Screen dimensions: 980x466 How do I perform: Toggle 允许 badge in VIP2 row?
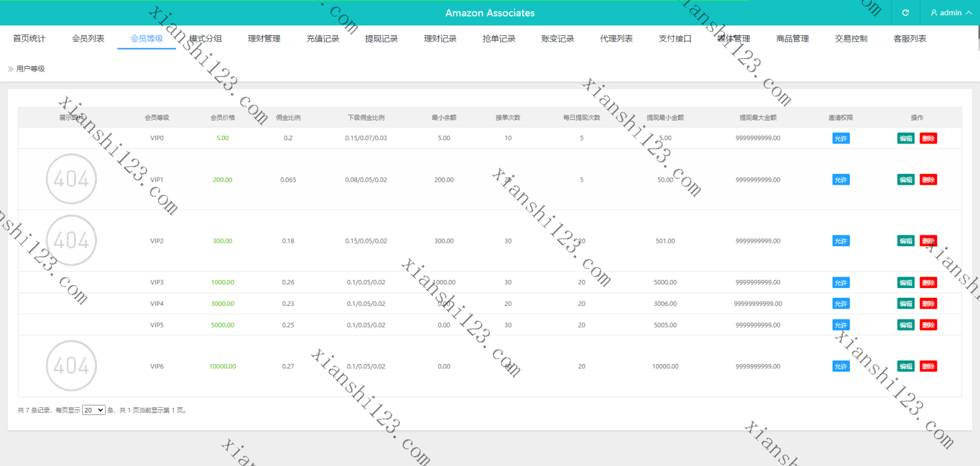(x=841, y=241)
